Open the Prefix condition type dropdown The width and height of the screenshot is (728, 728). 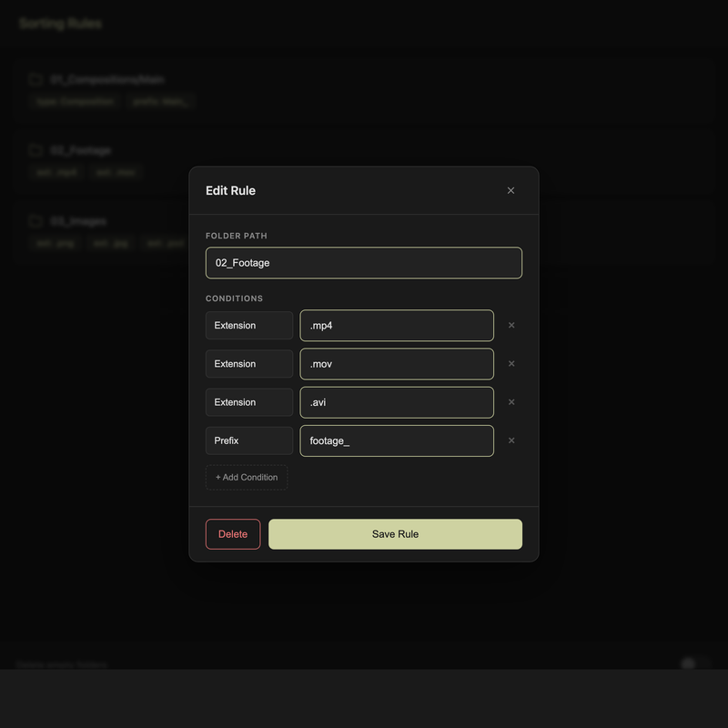(248, 440)
